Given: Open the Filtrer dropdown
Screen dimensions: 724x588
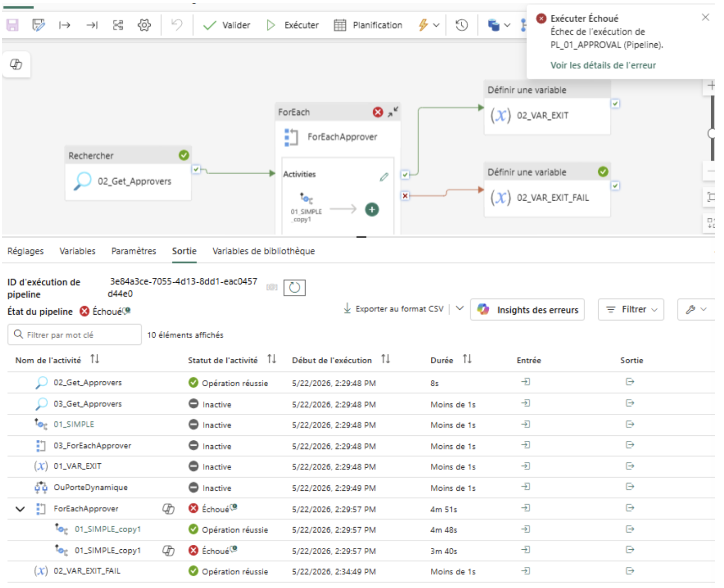Looking at the screenshot, I should 631,310.
